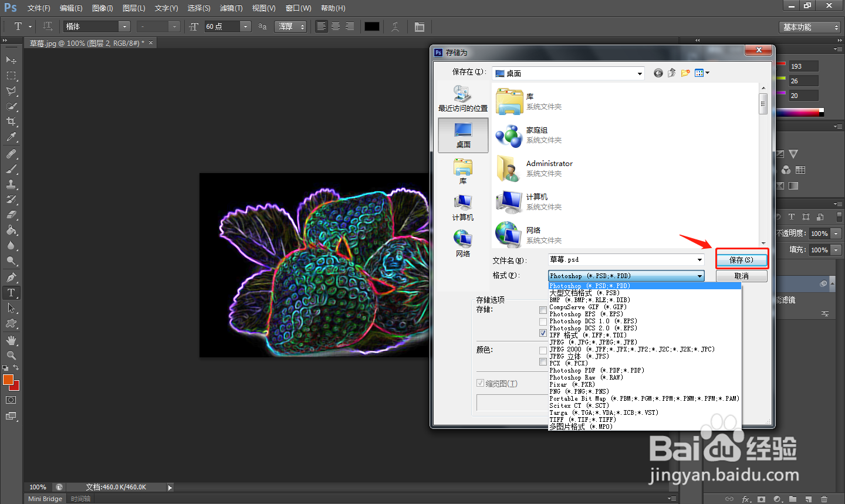Open the fill (填充) dropdown arrow
Screen dimensions: 845x504
pos(836,249)
